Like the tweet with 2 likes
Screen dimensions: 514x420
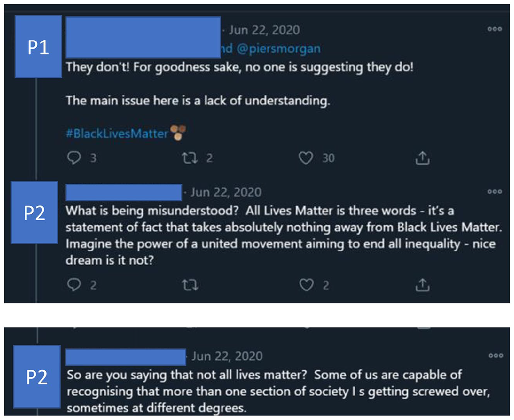point(306,285)
